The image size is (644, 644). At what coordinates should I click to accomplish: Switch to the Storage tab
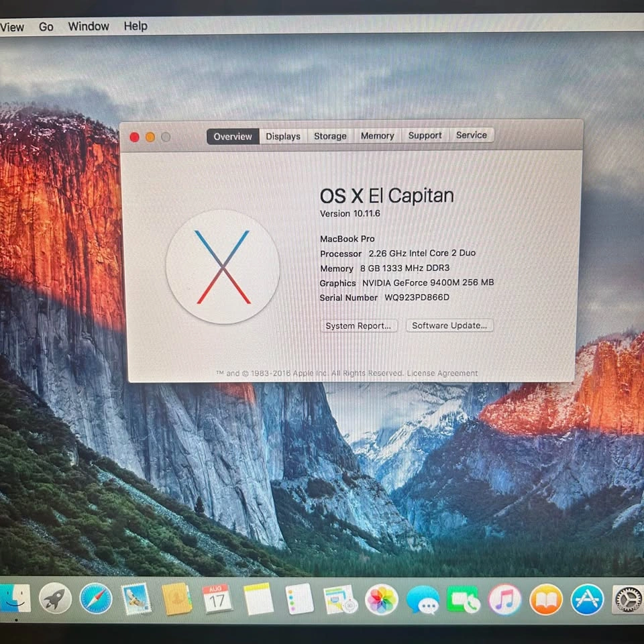[330, 136]
